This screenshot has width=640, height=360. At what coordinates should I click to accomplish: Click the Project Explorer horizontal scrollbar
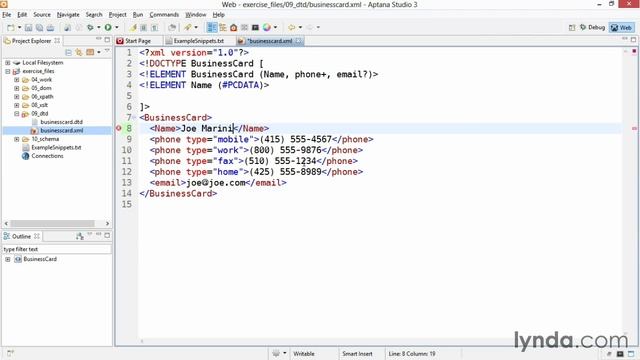(52, 224)
